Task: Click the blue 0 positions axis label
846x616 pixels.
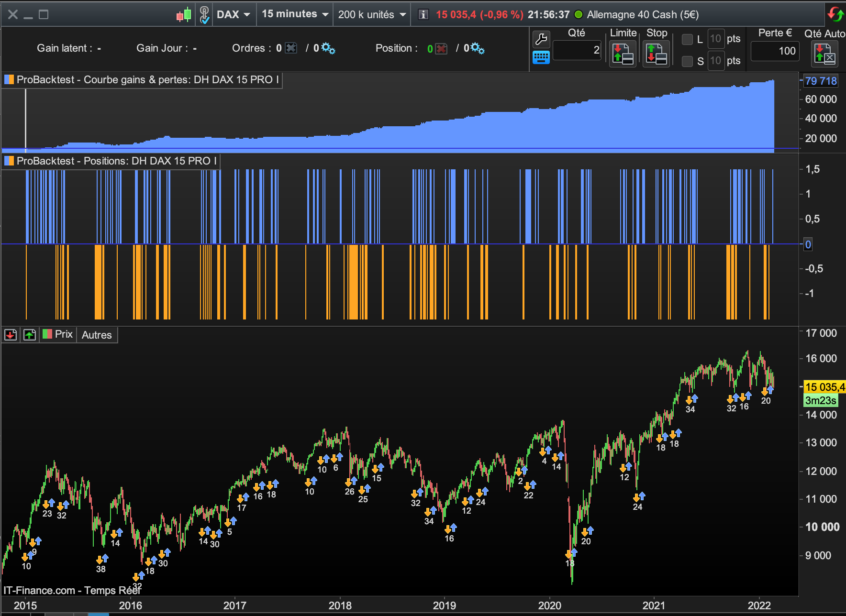Action: click(x=808, y=244)
